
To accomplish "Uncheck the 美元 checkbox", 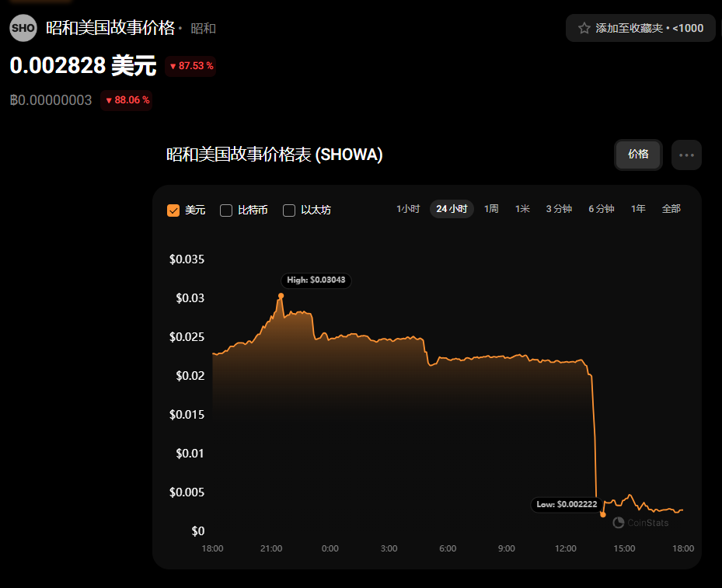I will (173, 210).
